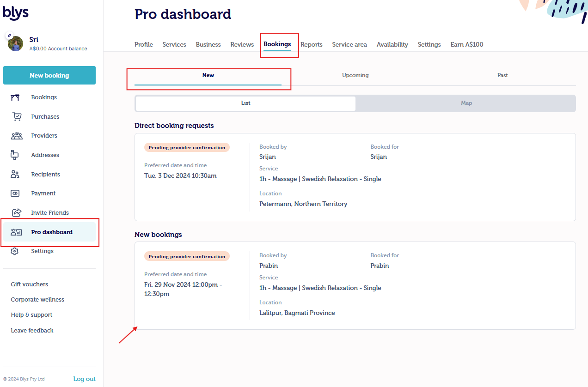Open Bookings in the sidebar

pyautogui.click(x=44, y=97)
